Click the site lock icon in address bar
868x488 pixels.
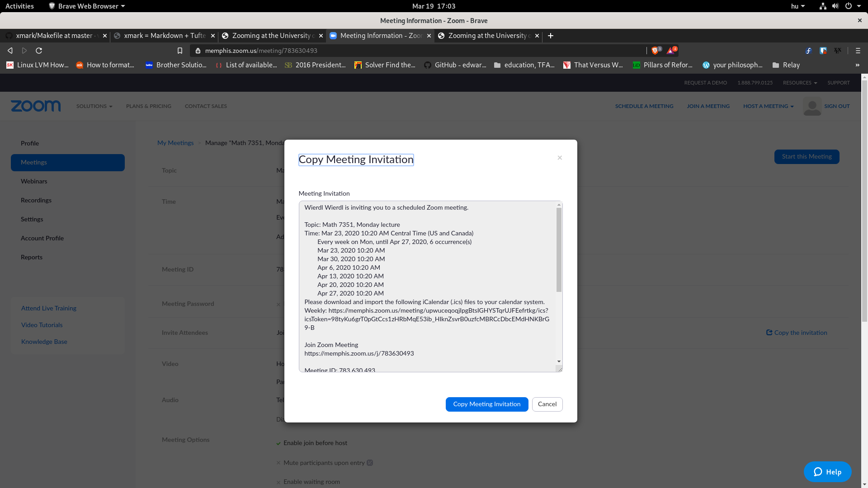click(x=198, y=51)
